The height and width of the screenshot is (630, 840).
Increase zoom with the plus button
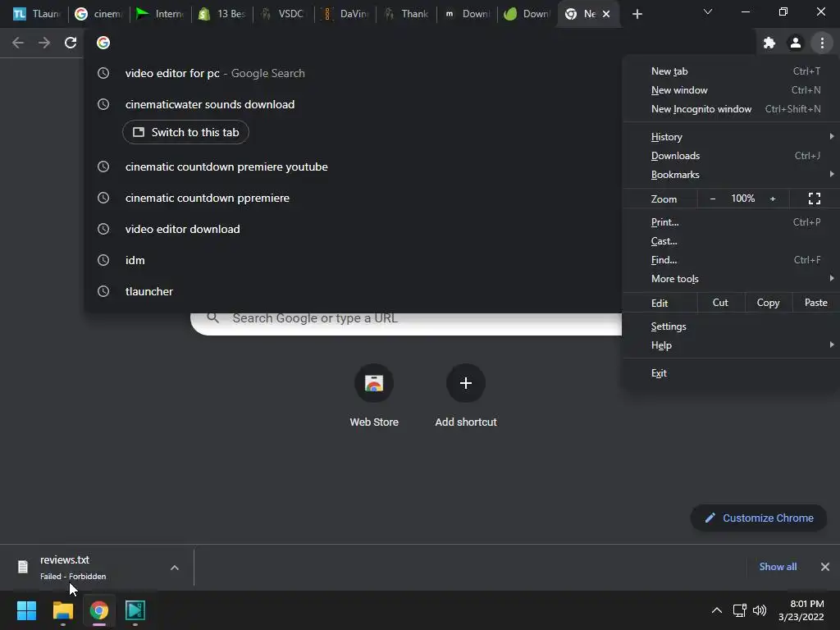[773, 199]
